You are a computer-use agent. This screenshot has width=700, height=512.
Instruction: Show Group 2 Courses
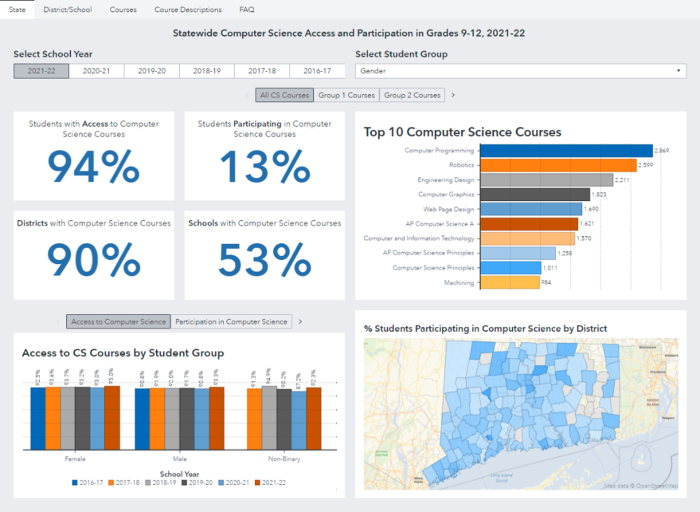[x=412, y=95]
